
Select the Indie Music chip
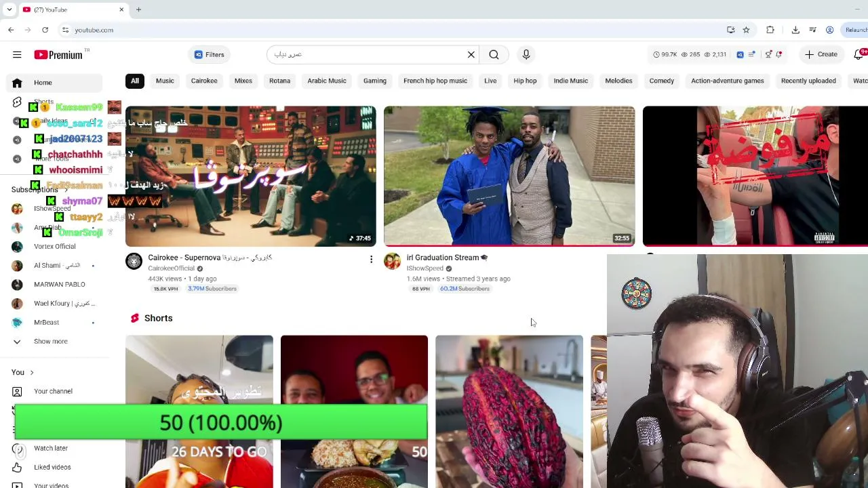click(x=571, y=81)
